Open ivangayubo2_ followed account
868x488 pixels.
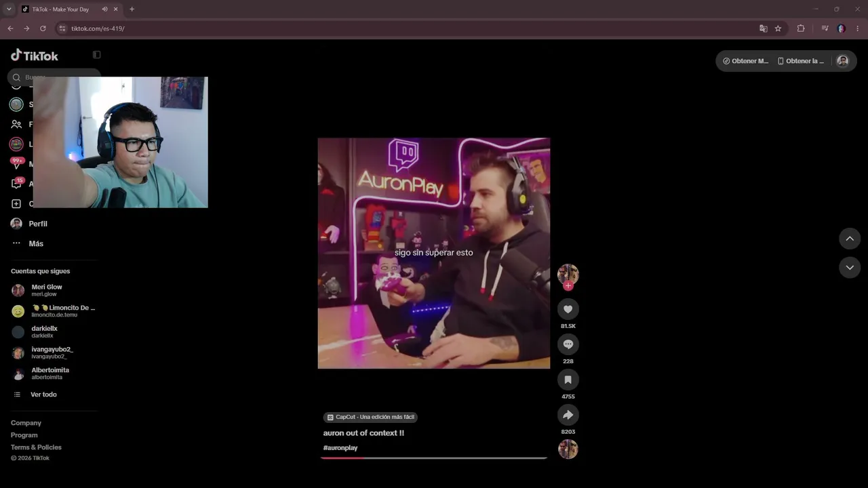click(54, 353)
